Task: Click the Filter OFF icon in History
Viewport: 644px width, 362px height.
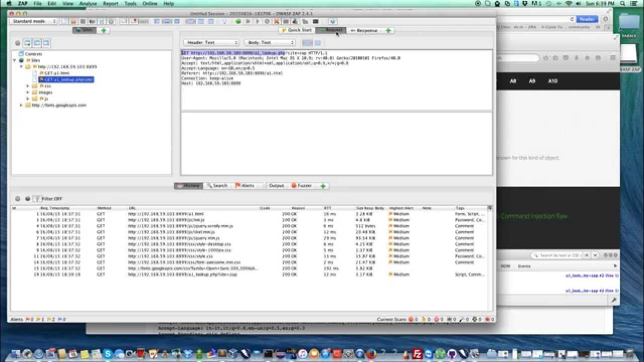Action: click(37, 199)
